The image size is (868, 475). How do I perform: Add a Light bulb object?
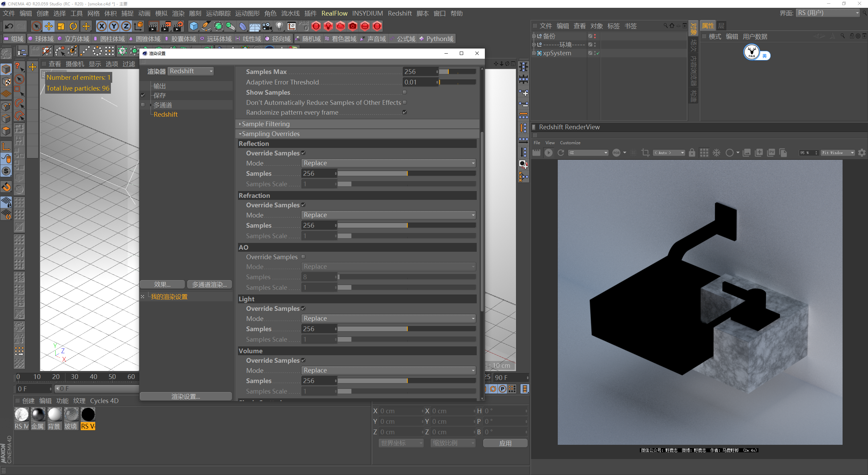279,26
